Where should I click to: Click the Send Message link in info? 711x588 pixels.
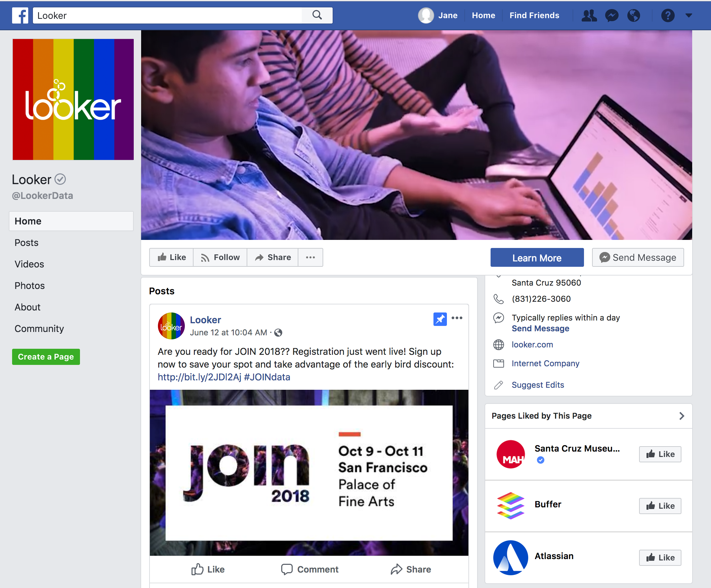tap(540, 328)
